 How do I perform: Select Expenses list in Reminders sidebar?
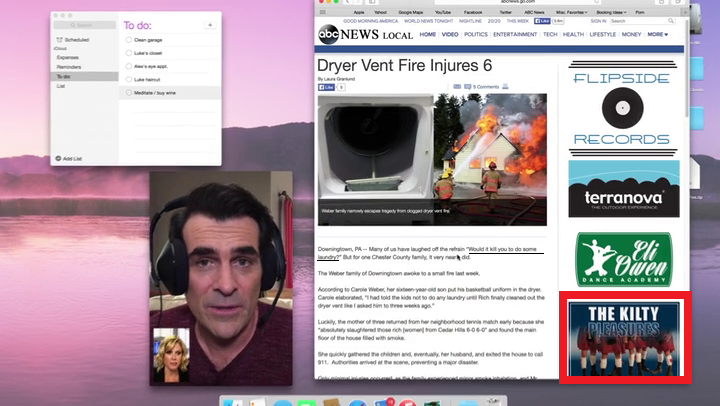68,57
